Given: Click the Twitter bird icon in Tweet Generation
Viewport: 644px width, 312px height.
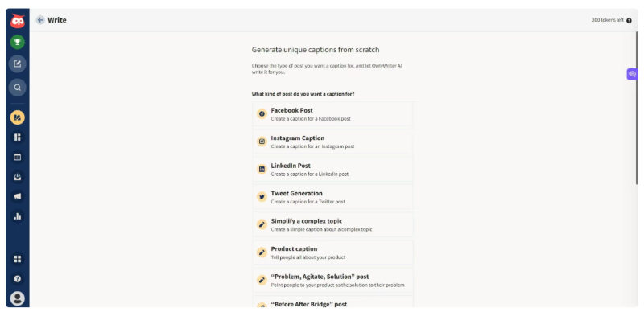Looking at the screenshot, I should pos(262,197).
